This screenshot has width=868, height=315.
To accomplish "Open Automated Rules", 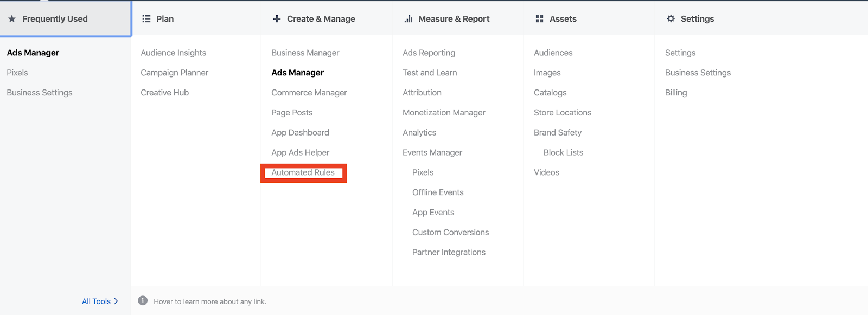I will pyautogui.click(x=303, y=173).
